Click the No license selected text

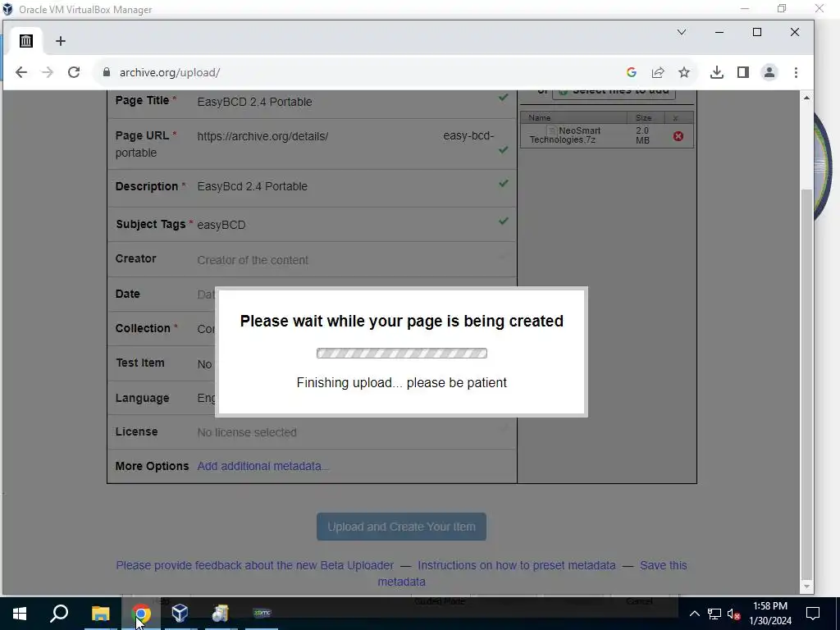point(247,432)
